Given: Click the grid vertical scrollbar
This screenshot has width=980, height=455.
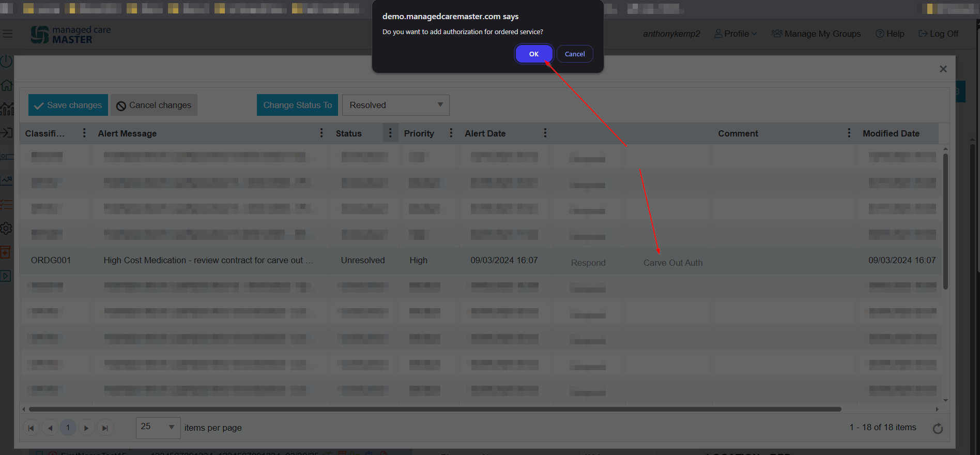Looking at the screenshot, I should coord(945,221).
